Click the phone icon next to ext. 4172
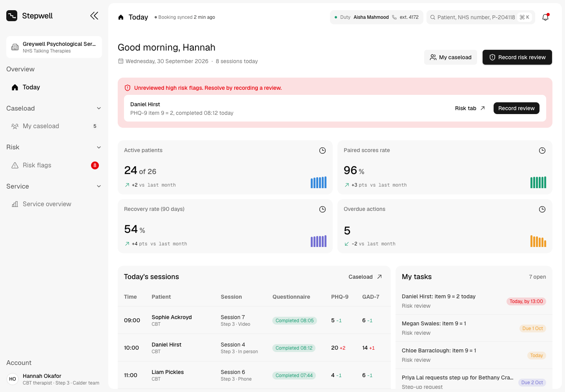This screenshot has height=392, width=565. (394, 17)
